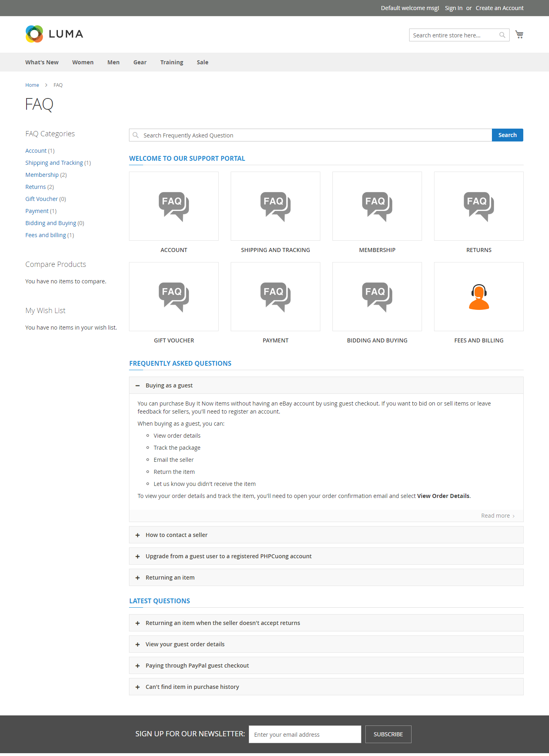Click the Subscribe newsletter button

point(388,734)
